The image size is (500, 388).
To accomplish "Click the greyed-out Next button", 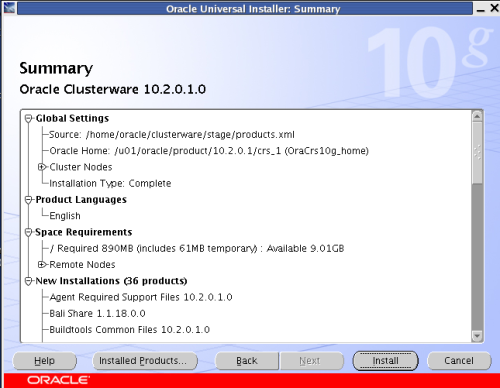I will point(312,361).
